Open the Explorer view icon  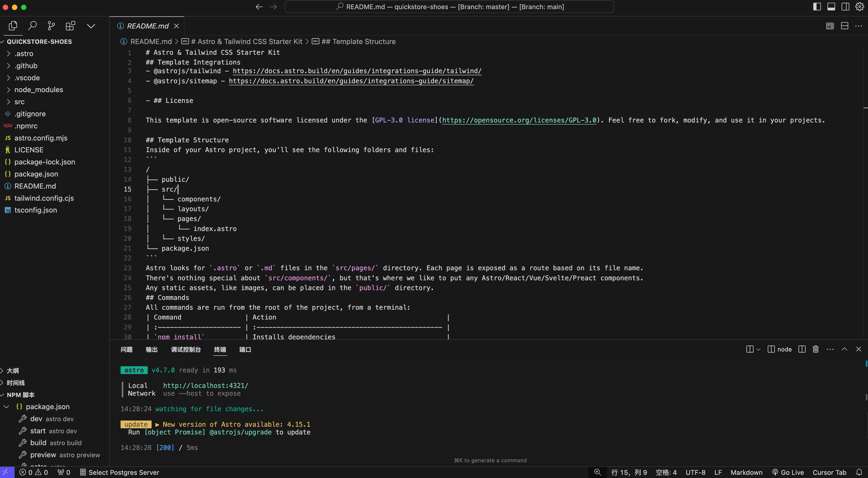click(x=13, y=26)
